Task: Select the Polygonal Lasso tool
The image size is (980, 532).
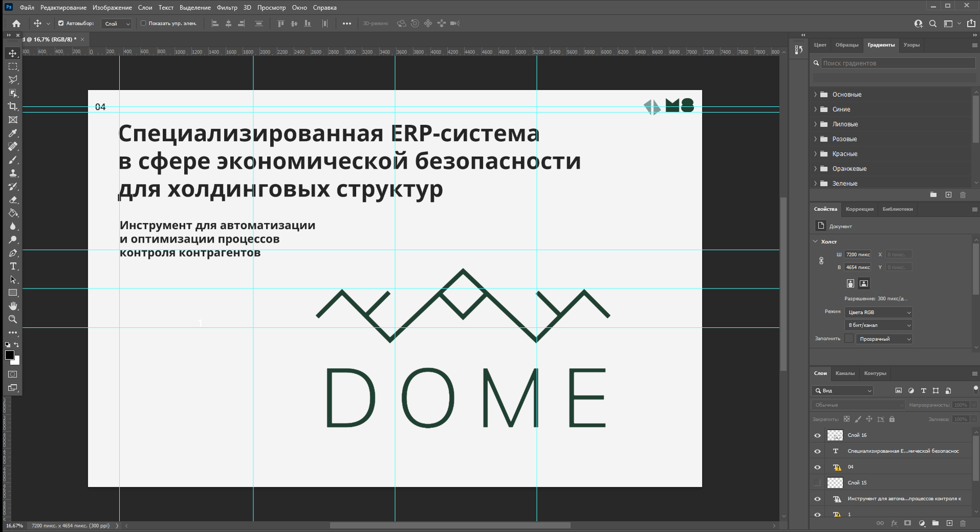Action: 13,80
